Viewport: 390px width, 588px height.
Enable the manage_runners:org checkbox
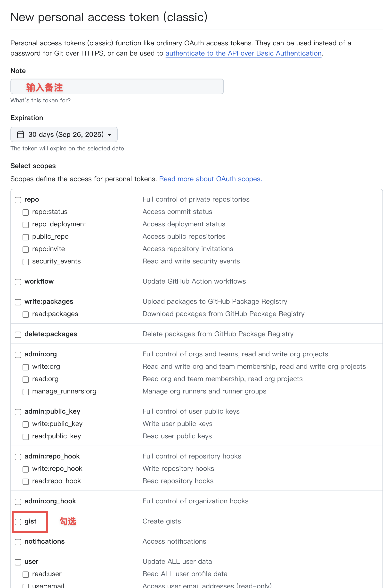tap(26, 392)
